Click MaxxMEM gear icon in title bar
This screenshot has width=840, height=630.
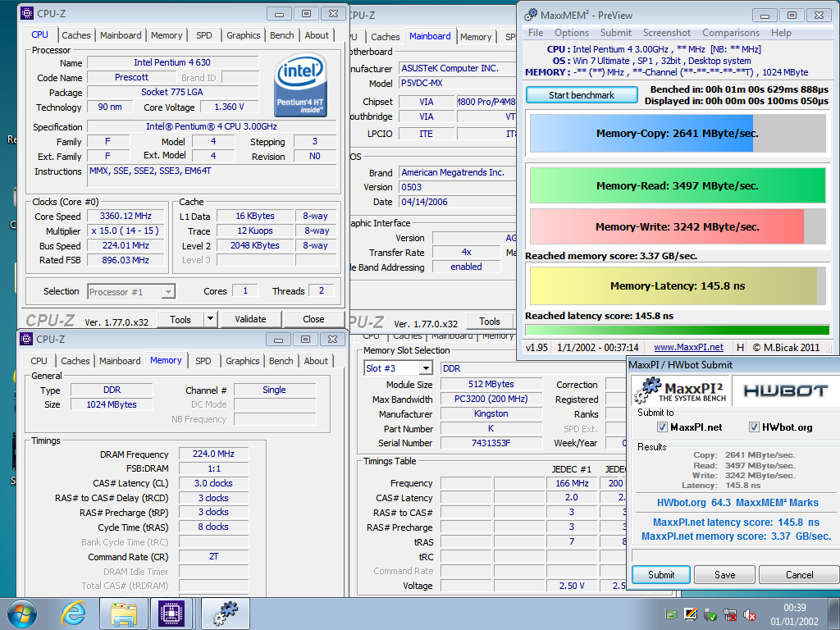click(x=531, y=15)
